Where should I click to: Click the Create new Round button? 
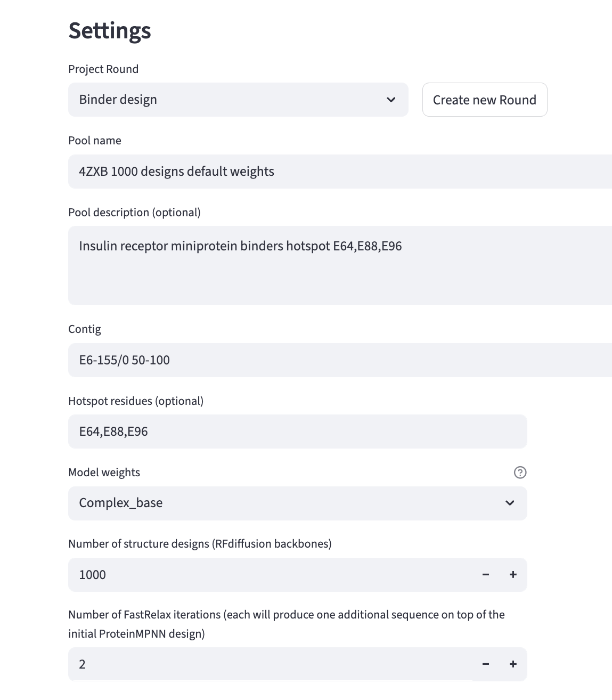coord(484,100)
